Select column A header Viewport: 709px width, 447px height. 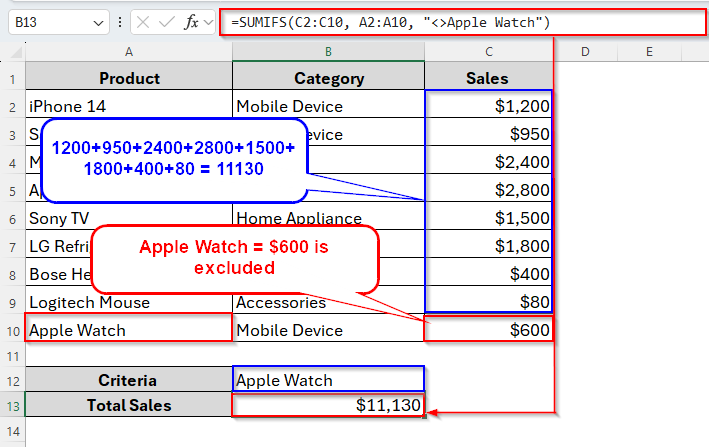tap(129, 51)
